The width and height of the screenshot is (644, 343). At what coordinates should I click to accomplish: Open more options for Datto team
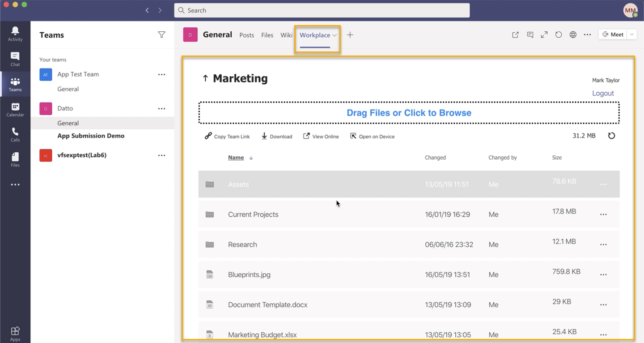click(x=161, y=108)
